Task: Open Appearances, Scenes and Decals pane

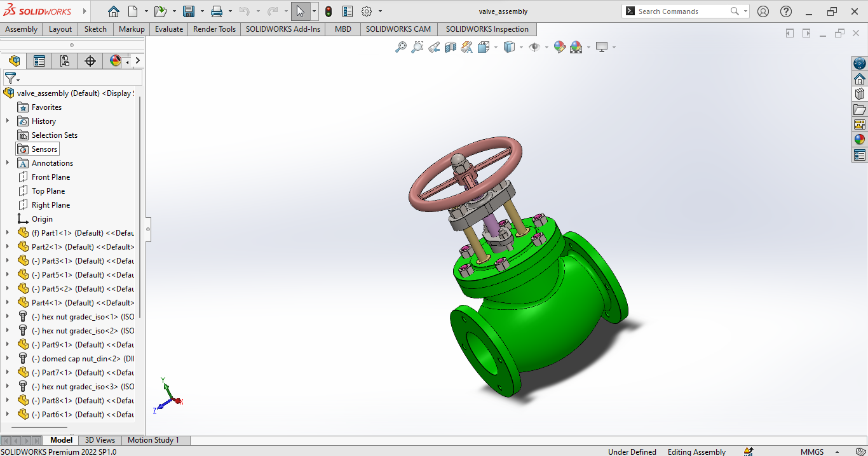Action: click(x=860, y=140)
